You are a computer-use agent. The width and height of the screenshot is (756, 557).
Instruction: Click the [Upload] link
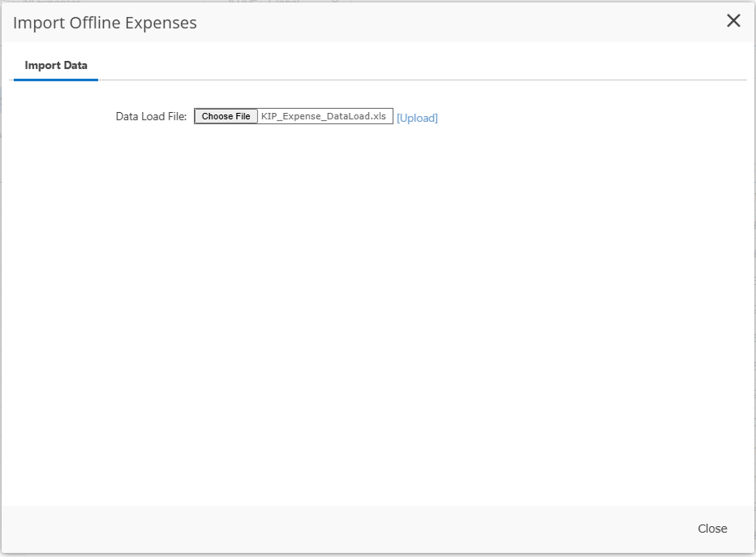coord(417,118)
